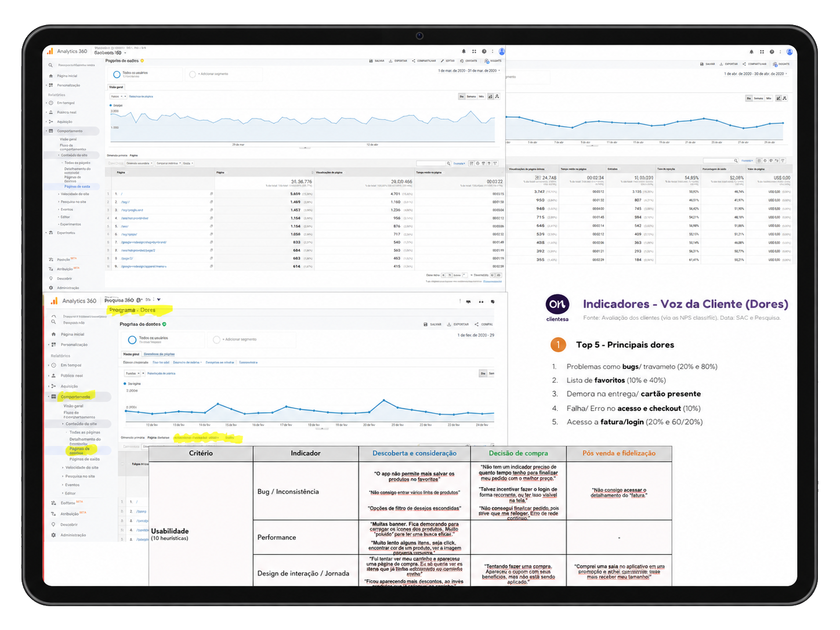
Task: Open notifications bell in the April report header
Action: click(x=751, y=52)
